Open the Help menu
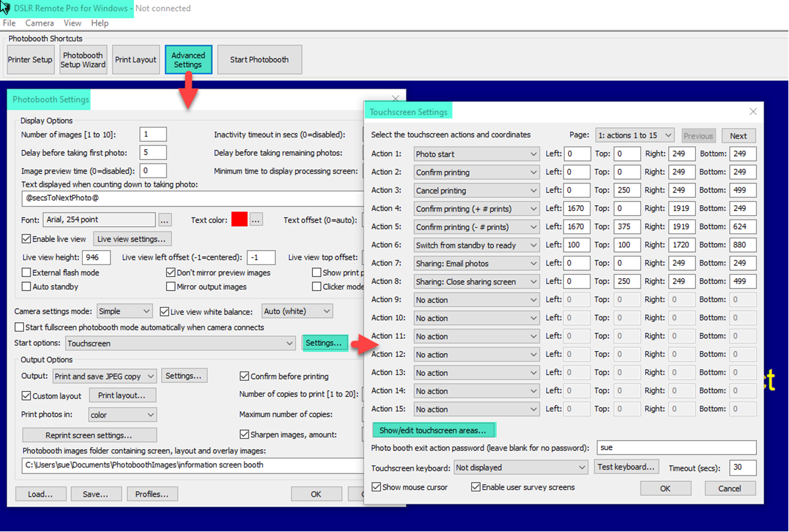The width and height of the screenshot is (789, 532). pos(100,23)
